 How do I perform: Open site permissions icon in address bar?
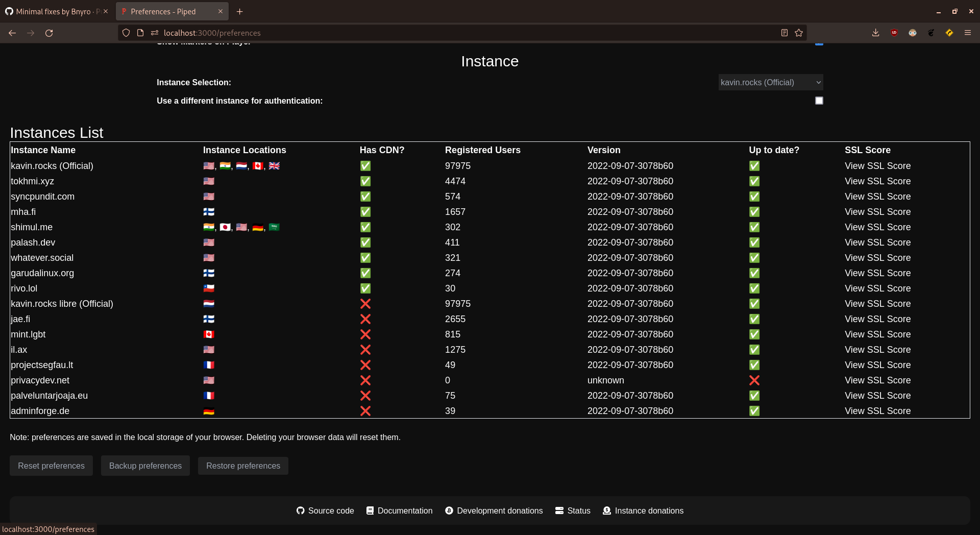click(155, 33)
